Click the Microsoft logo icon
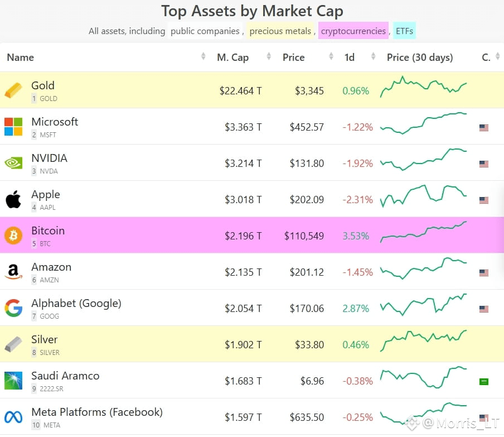Image resolution: width=504 pixels, height=437 pixels. pyautogui.click(x=13, y=127)
